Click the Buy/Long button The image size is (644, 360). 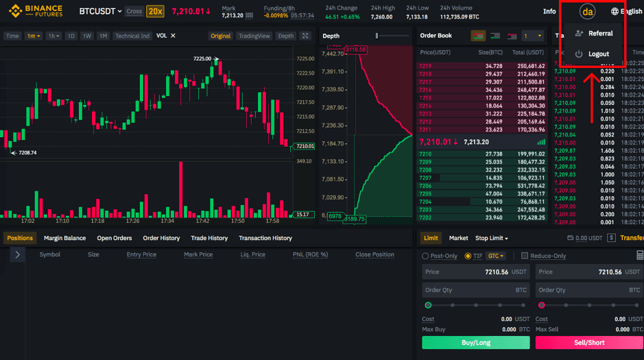476,343
